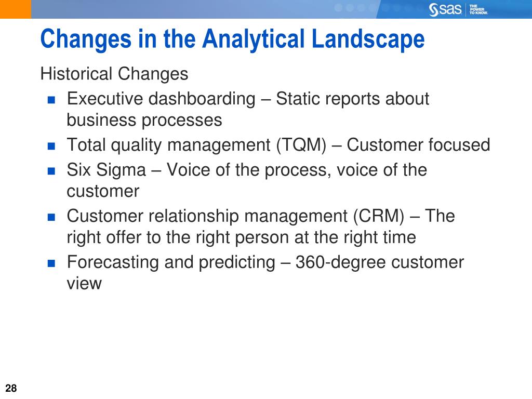The image size is (532, 399).
Task: Click the bullet next to Forecasting and predicting
Action: (x=51, y=263)
